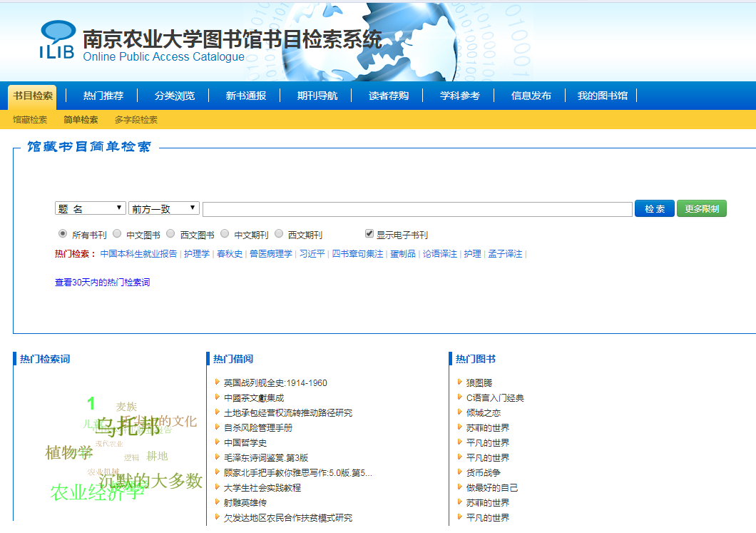
Task: Choose the 西文期刊 radio button
Action: tap(279, 234)
